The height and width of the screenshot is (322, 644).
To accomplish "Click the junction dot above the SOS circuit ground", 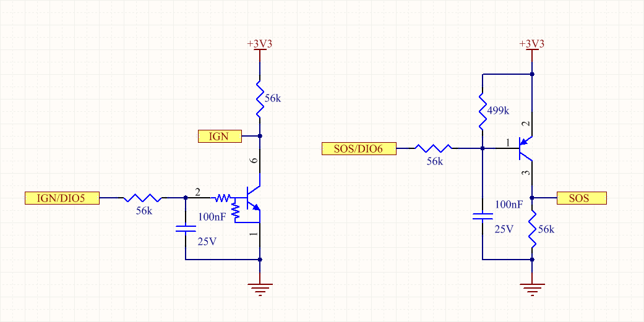I will (532, 259).
